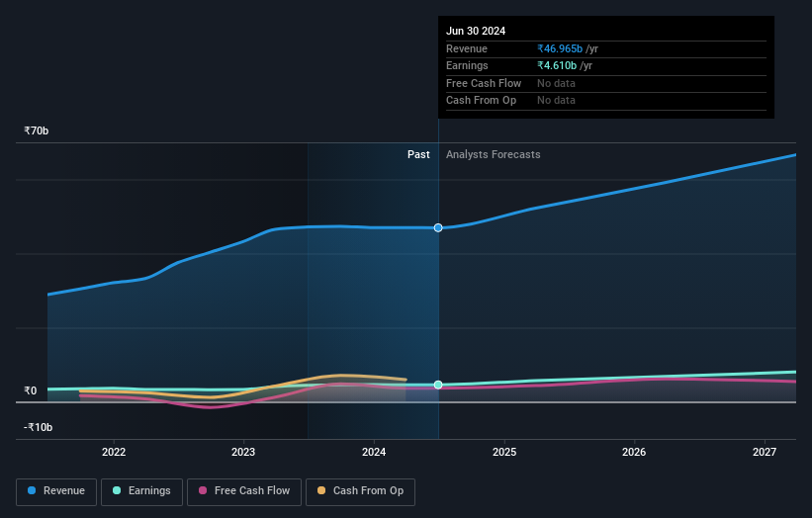This screenshot has height=518, width=812.
Task: Toggle the Earnings legend button
Action: pos(141,491)
